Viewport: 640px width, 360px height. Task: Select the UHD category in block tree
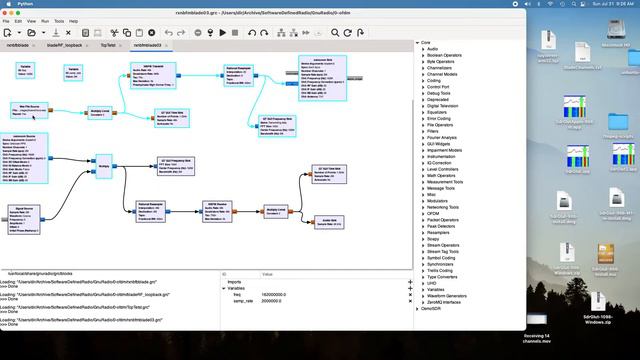click(x=431, y=283)
